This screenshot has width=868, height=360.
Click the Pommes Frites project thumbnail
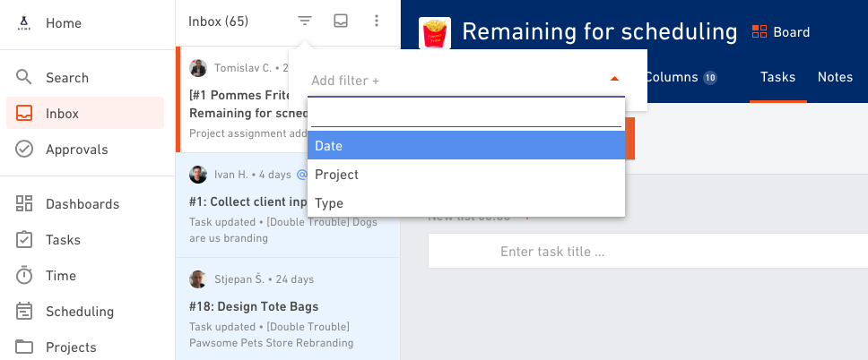435,33
